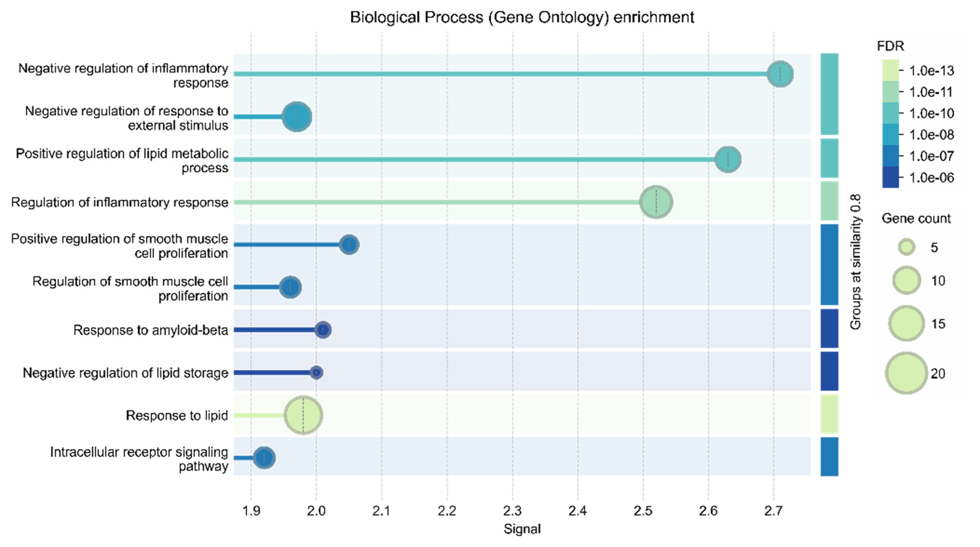Click the gene count 20 legend circle

[x=906, y=373]
